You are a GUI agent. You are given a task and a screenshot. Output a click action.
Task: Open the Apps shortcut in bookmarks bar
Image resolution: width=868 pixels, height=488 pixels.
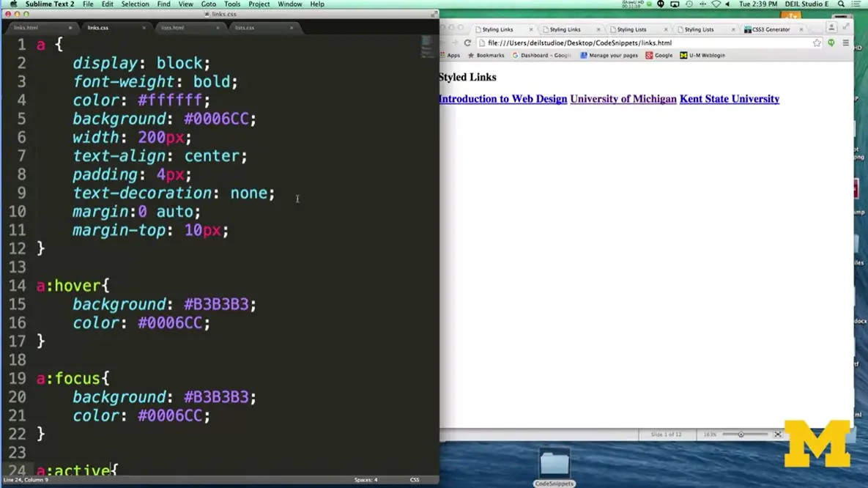coord(450,56)
